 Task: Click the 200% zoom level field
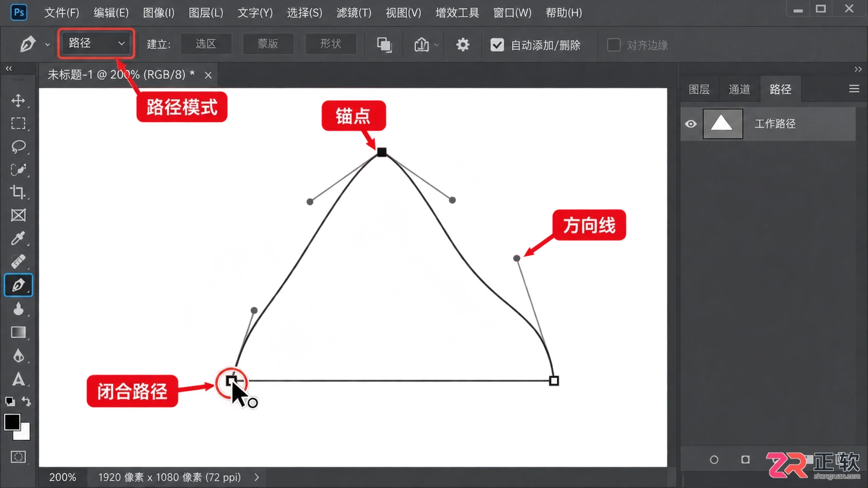63,477
